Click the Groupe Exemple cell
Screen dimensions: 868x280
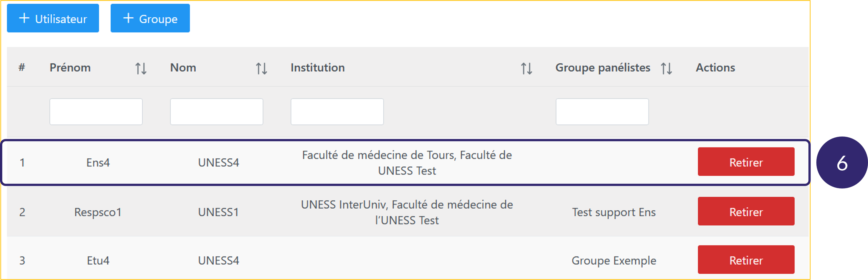[x=613, y=260]
